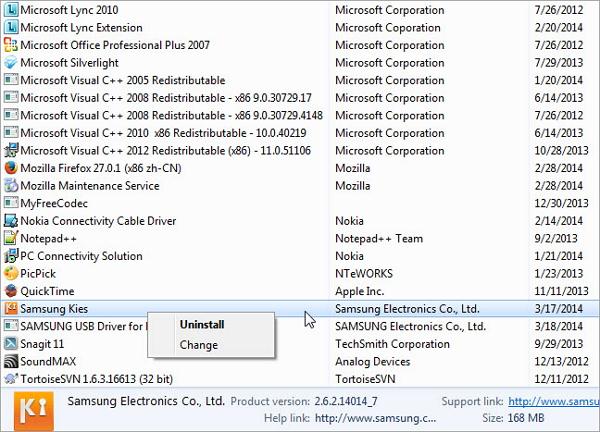
Task: Click the Notepad++ Team publisher cell
Action: [x=379, y=238]
